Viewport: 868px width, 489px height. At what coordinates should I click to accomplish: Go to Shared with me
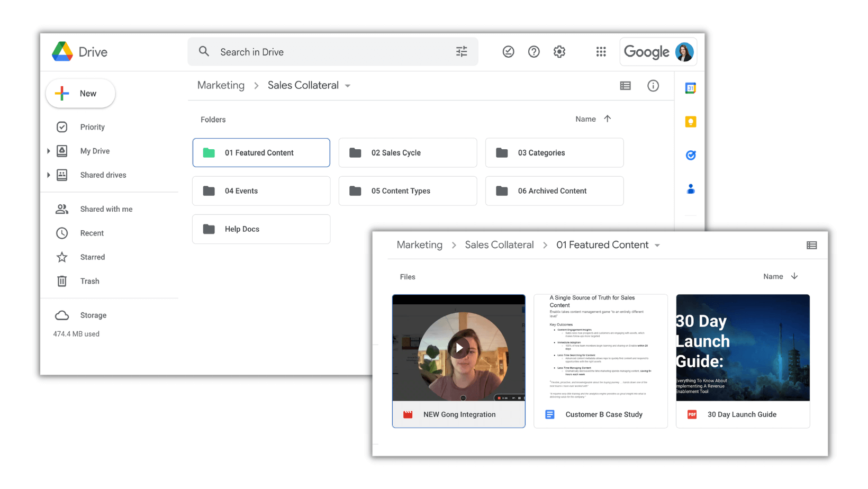coord(106,209)
